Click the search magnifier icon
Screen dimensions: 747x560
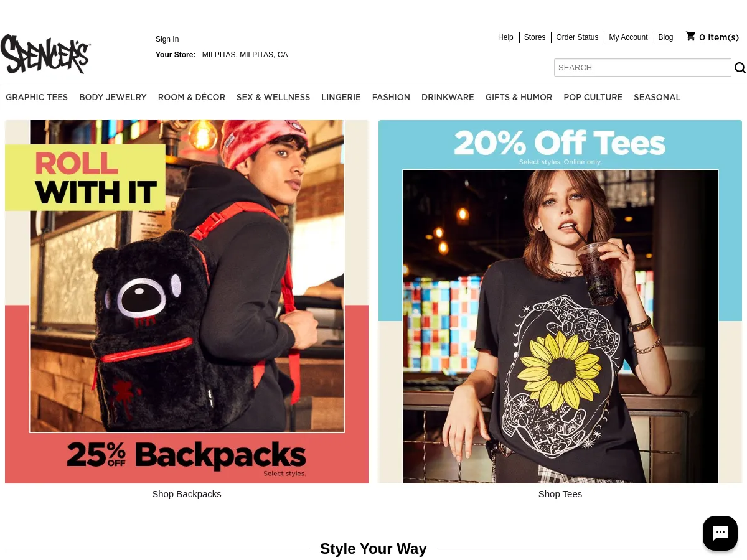tap(740, 68)
